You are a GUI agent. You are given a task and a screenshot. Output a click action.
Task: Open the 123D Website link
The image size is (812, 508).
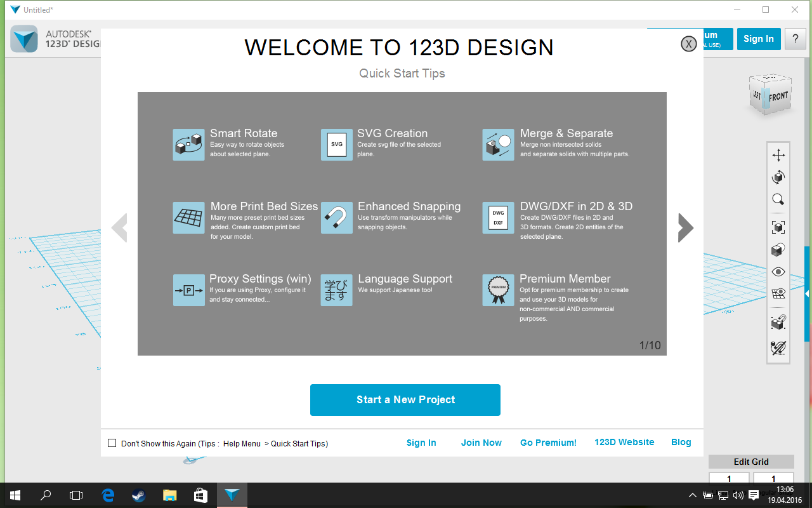624,442
